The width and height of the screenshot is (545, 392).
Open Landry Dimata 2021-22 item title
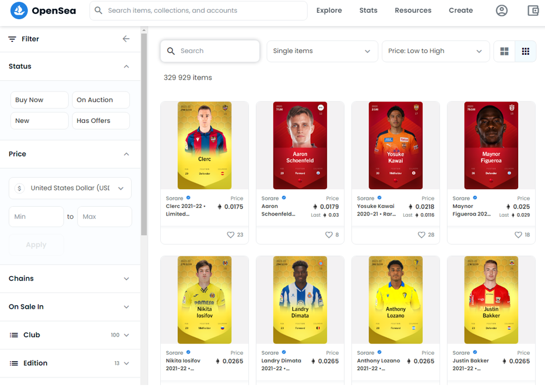pos(281,365)
